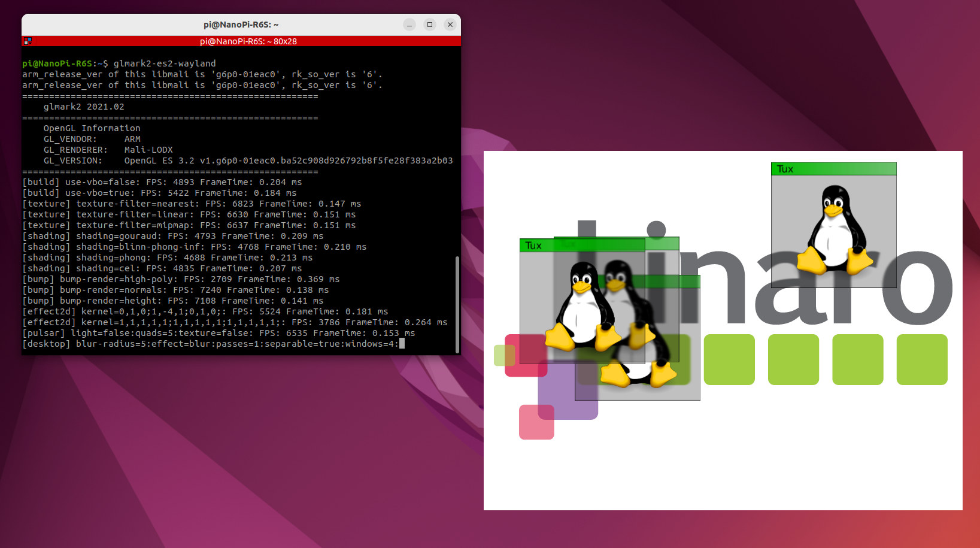Click the 'GL_RENDERER: Mali-LODX' line
The image size is (980, 548).
pos(108,150)
